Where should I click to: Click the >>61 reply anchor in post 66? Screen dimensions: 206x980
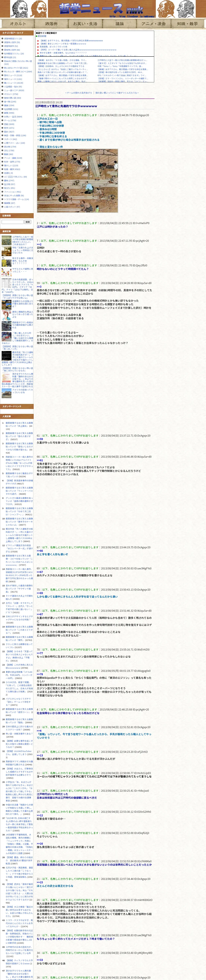40,460
